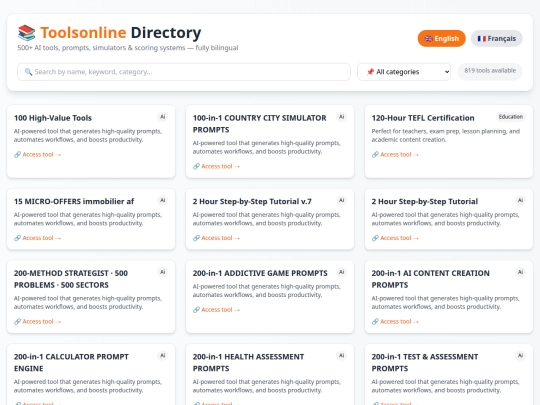Click AI tag on Test & Assessment Prompts card

520,355
